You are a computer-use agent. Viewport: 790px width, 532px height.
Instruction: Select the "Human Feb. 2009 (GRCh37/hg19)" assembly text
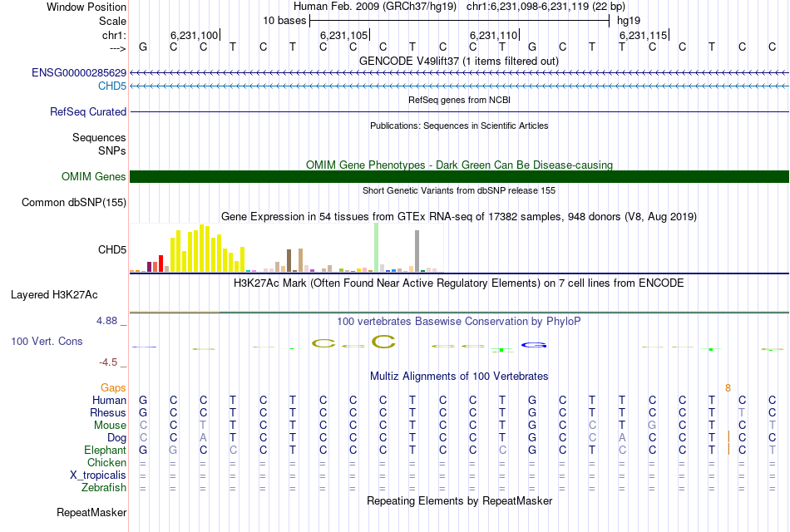coord(375,7)
